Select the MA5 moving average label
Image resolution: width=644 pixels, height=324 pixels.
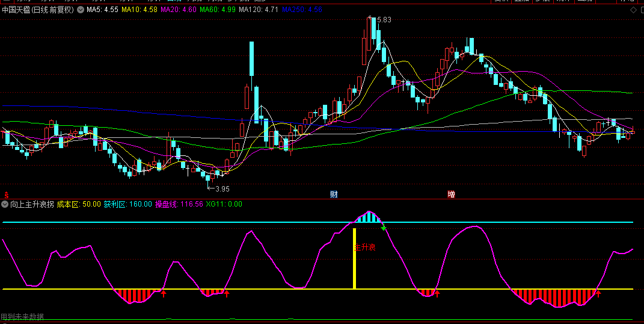(102, 10)
